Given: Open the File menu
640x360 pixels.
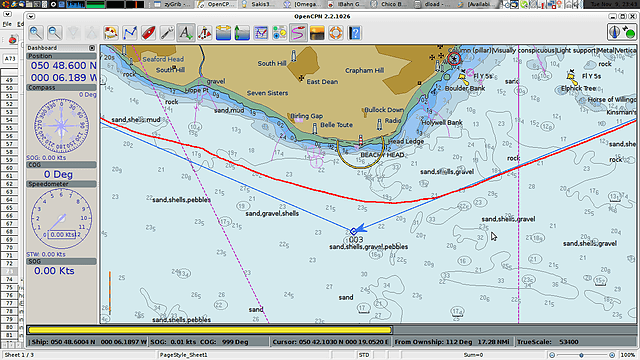Looking at the screenshot, I should [7, 24].
